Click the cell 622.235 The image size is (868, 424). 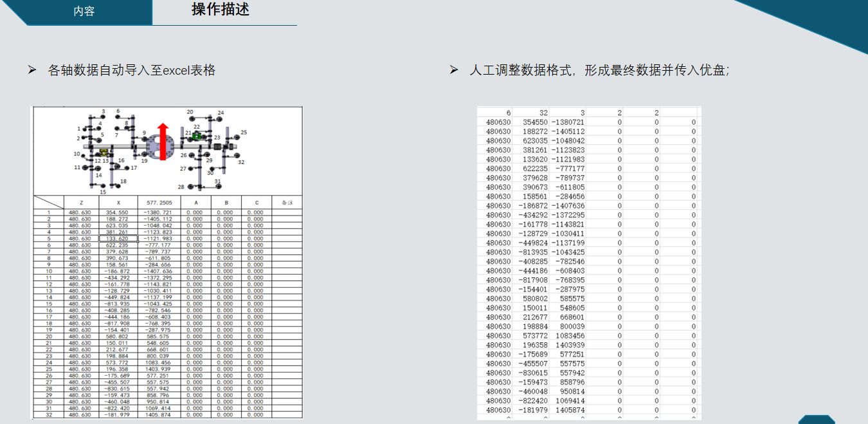118,245
